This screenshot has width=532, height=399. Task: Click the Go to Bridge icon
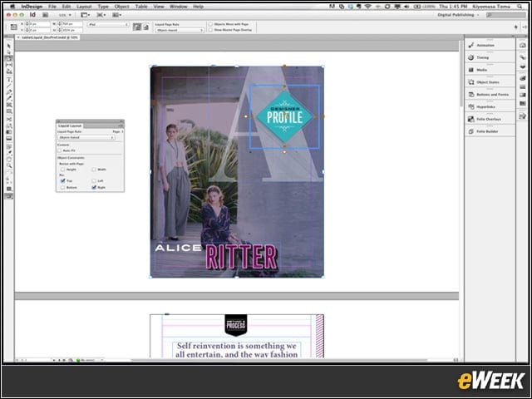[x=45, y=15]
